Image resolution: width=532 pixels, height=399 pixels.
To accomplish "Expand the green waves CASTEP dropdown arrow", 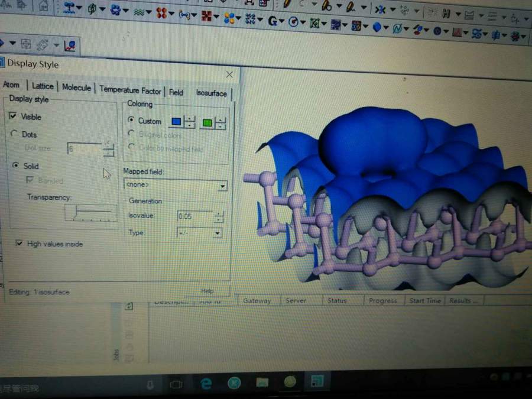I will (148, 13).
